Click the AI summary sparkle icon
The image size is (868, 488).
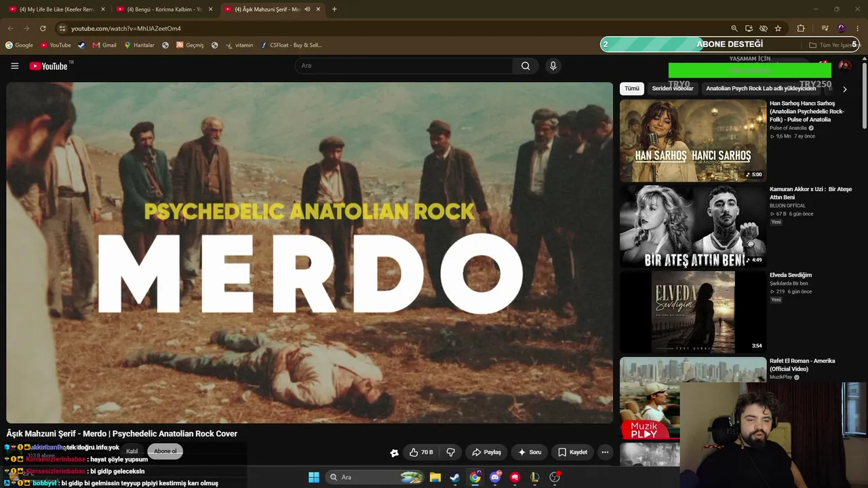[x=394, y=453]
